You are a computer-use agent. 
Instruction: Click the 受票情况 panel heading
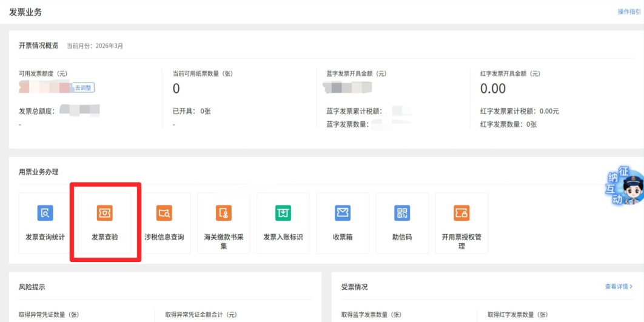tap(355, 287)
